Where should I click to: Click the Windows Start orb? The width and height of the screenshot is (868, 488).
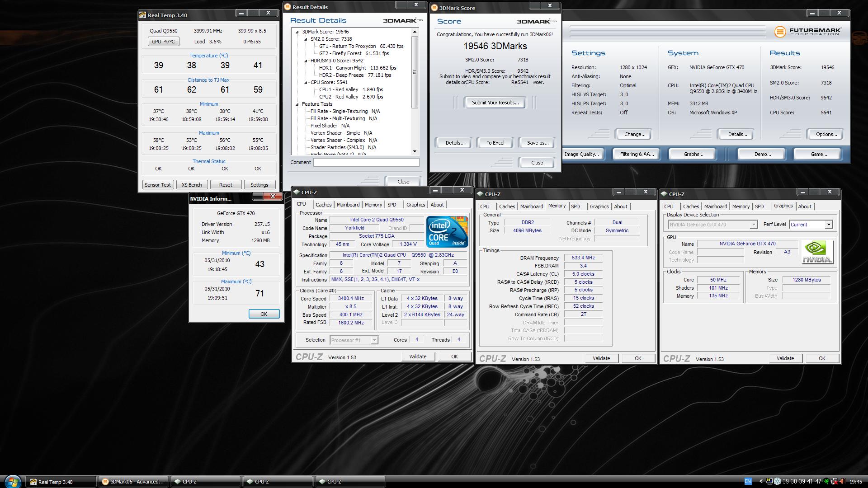(x=13, y=481)
